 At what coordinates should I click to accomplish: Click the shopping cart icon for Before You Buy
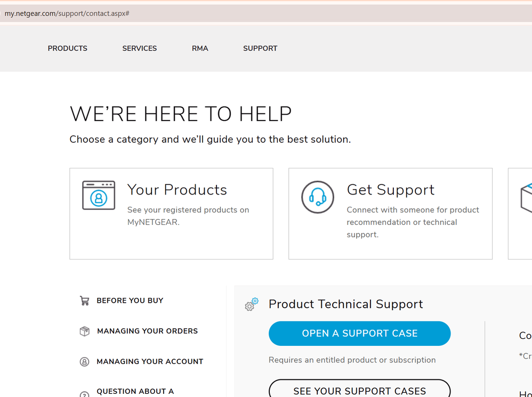84,301
